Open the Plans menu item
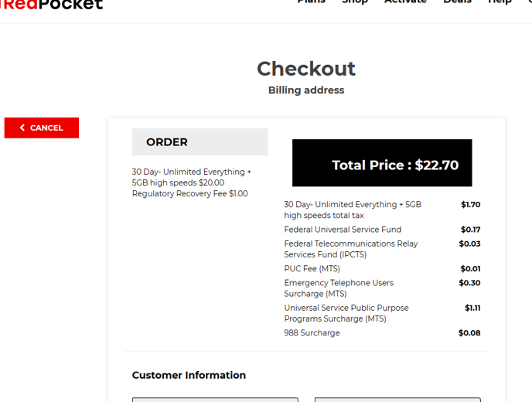Viewport: 532px width, 402px height. coord(311,2)
